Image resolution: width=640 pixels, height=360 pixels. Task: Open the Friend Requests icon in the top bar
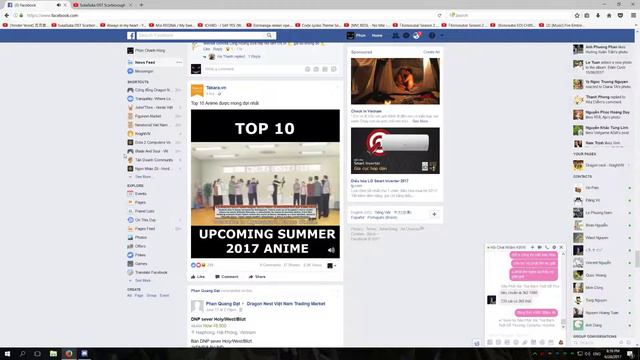395,36
